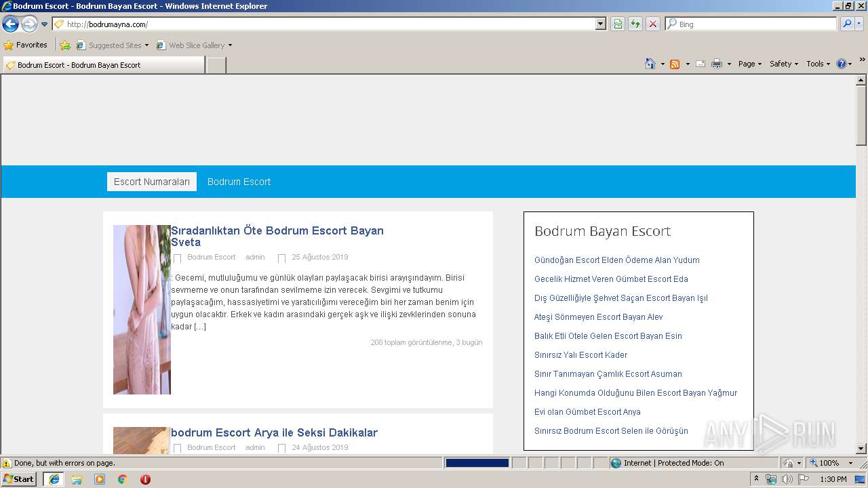The image size is (868, 488).
Task: Click the Forward navigation arrow
Action: point(29,24)
